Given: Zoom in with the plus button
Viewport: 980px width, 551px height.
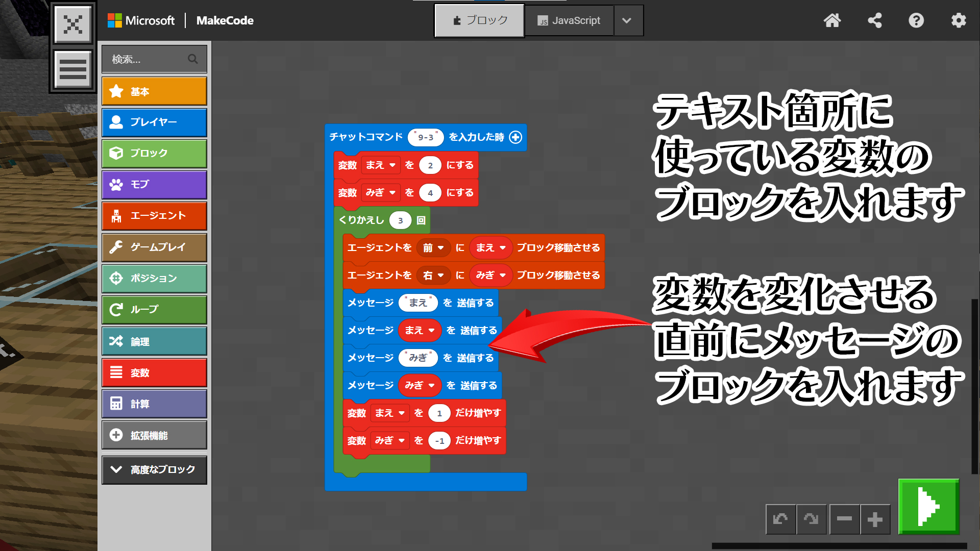Looking at the screenshot, I should [x=875, y=519].
